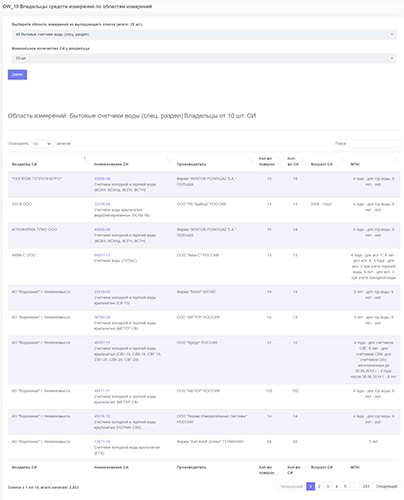The image size is (404, 500).
Task: Sort table by Владелец СИ column arrows
Action: pos(86,160)
